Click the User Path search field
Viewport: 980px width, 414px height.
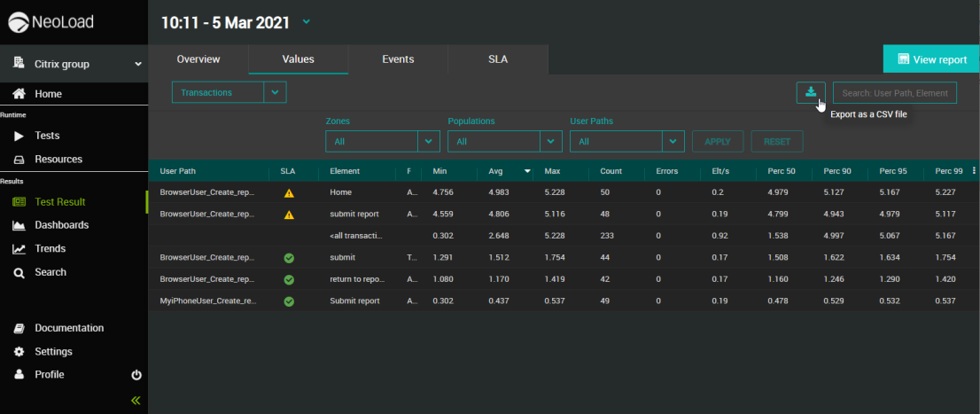894,92
